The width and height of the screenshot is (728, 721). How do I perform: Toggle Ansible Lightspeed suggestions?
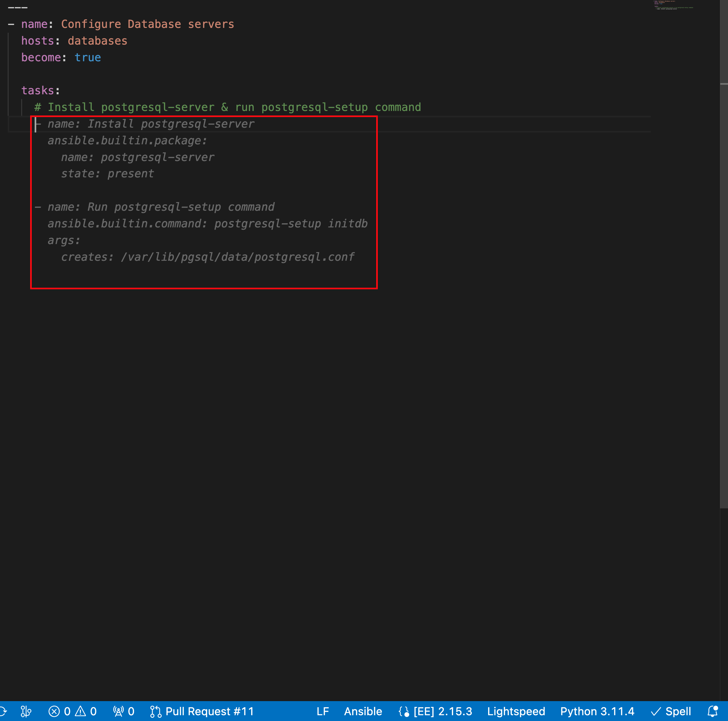[516, 711]
